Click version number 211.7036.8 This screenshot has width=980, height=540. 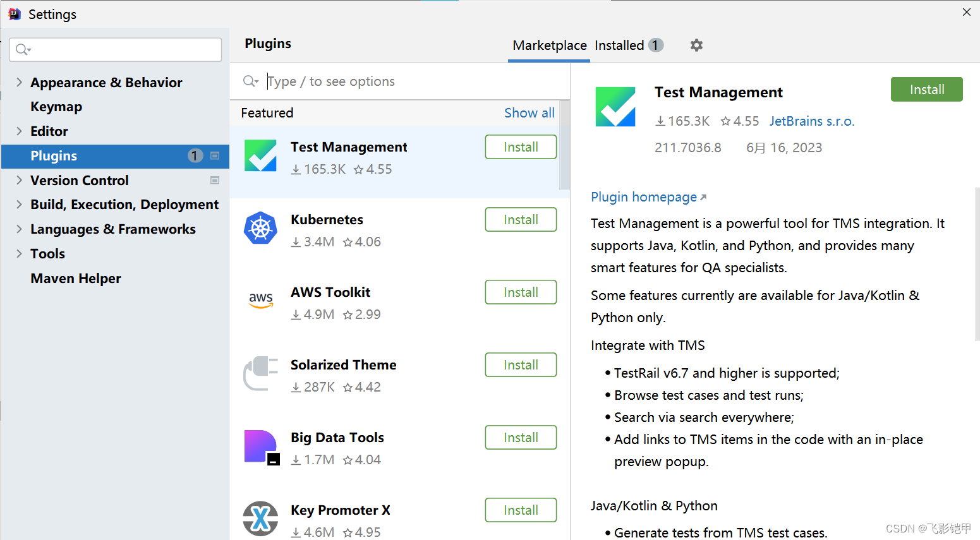click(687, 148)
